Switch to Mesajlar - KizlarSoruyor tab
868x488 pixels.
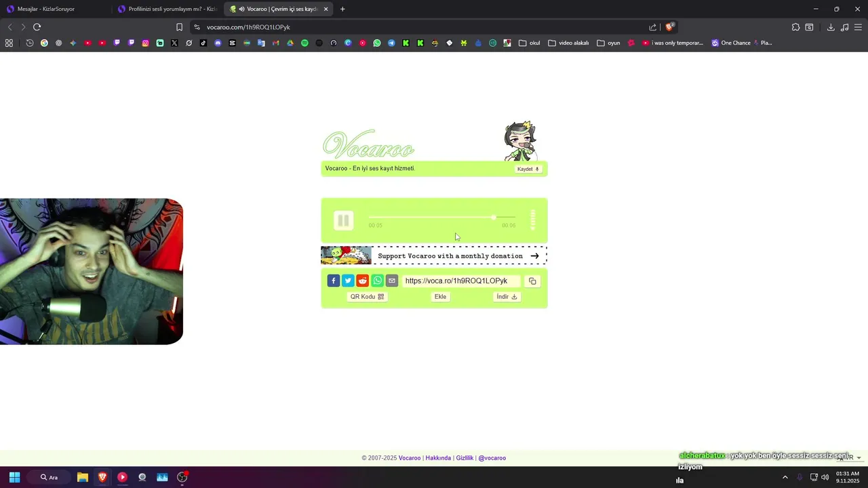click(x=56, y=9)
